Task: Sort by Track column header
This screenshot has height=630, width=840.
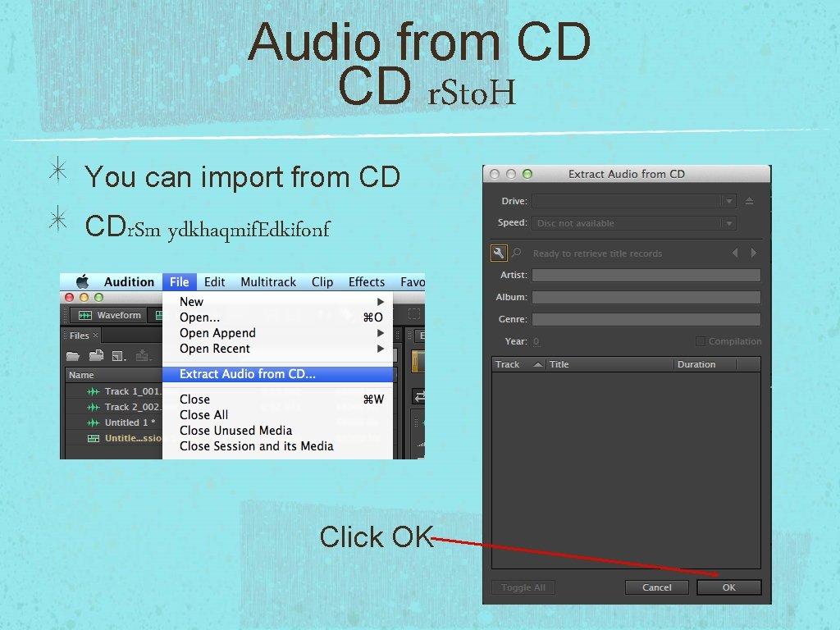Action: pyautogui.click(x=518, y=364)
